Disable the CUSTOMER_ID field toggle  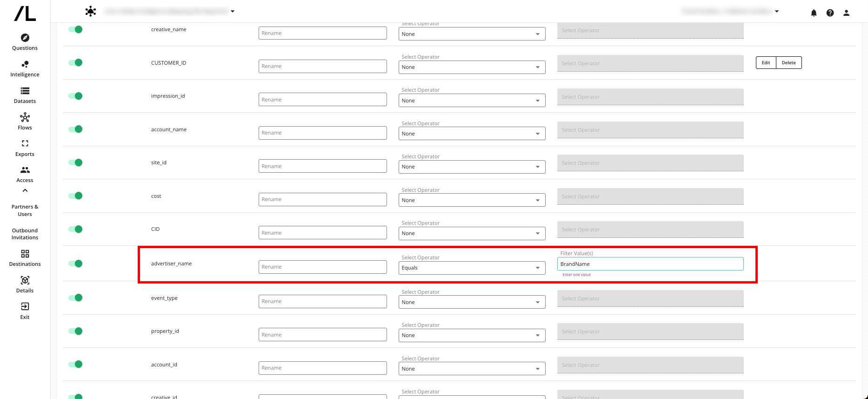click(75, 62)
